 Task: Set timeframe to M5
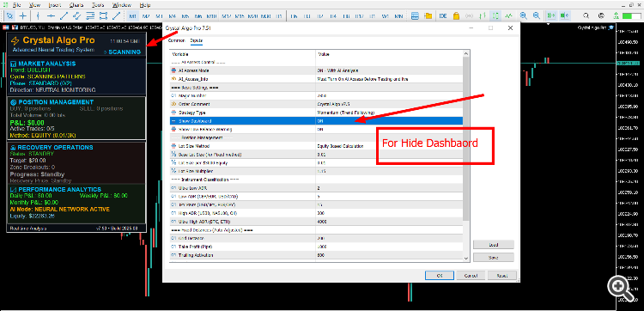pos(185,16)
